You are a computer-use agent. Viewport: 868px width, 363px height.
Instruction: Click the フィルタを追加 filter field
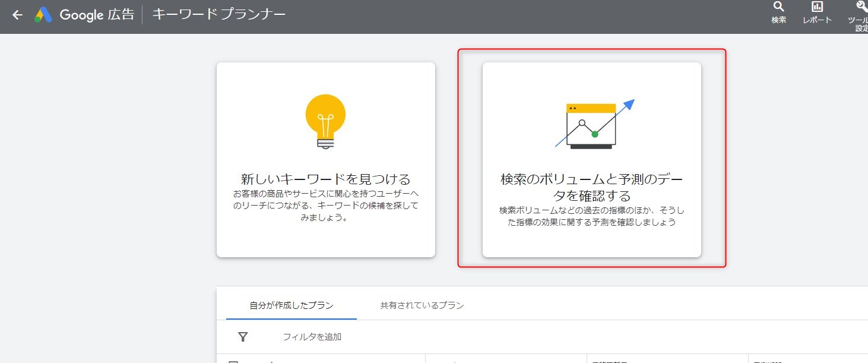312,337
